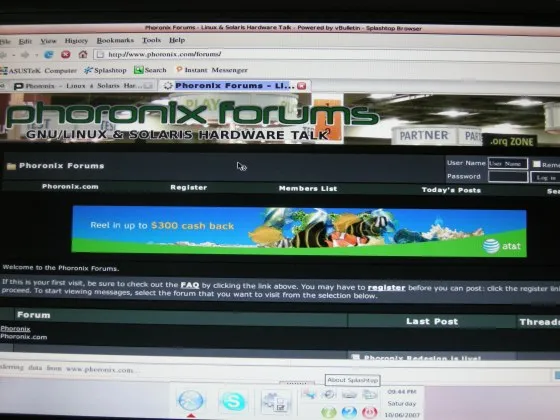Click the fourth gray tray icon beside the clock
This screenshot has width=560, height=420.
[369, 395]
